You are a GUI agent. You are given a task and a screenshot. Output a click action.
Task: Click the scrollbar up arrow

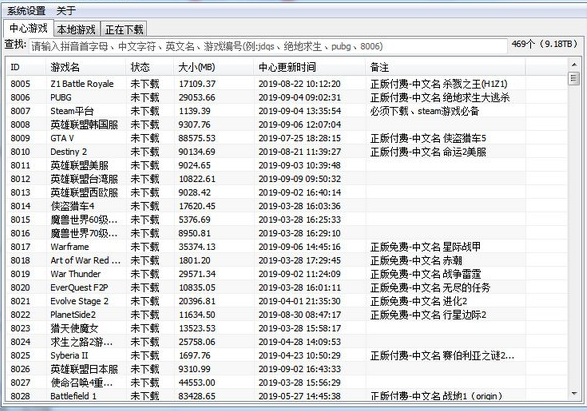click(x=574, y=65)
